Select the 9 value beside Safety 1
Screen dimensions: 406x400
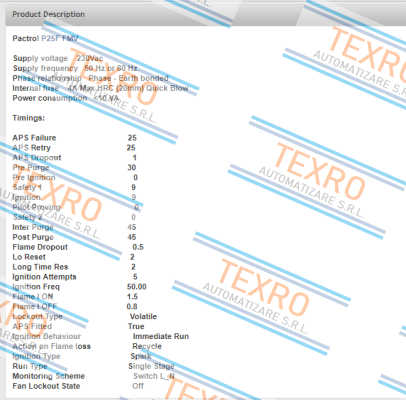pos(134,188)
